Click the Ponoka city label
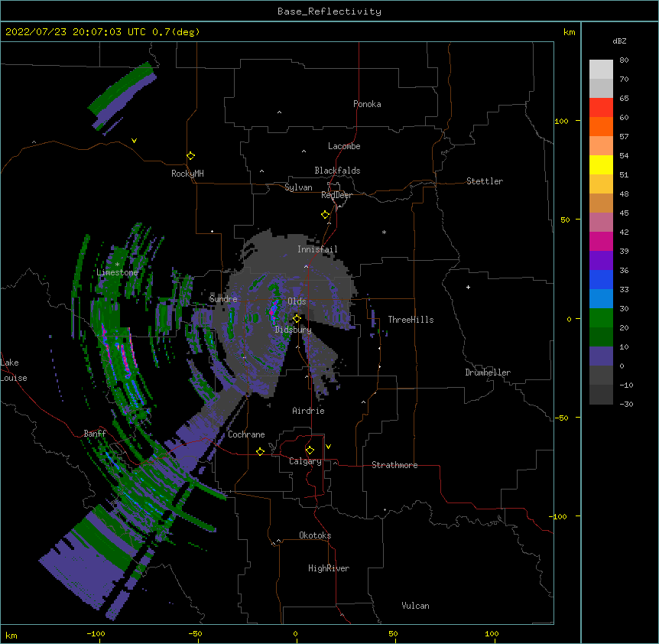 click(x=367, y=104)
